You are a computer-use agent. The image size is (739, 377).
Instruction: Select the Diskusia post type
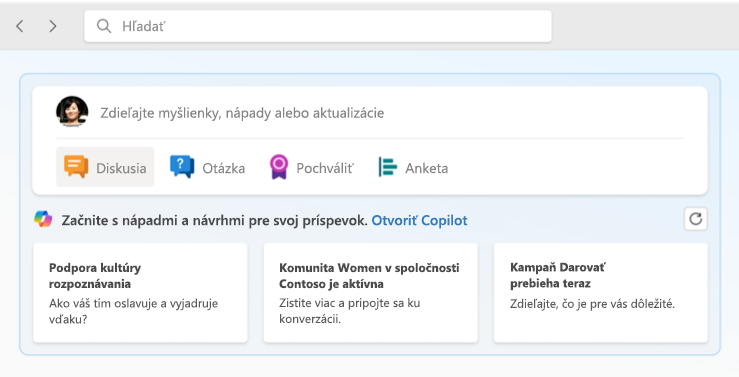[105, 167]
